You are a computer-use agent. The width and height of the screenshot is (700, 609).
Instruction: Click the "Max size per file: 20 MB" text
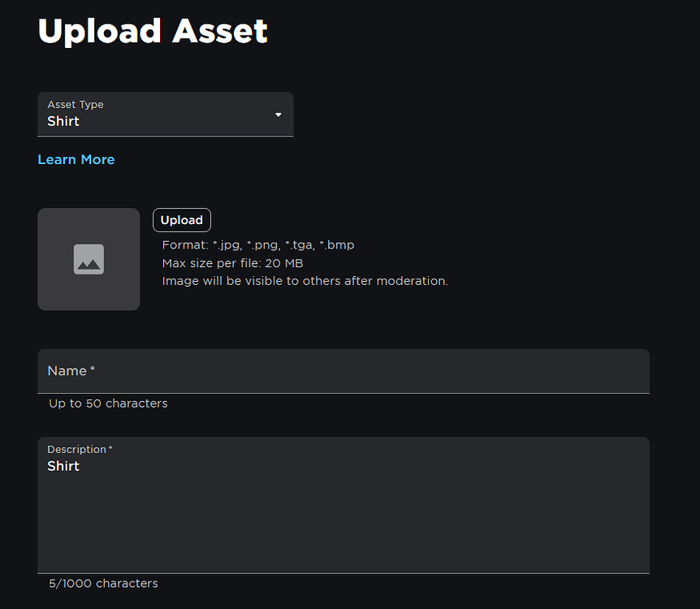tap(232, 263)
